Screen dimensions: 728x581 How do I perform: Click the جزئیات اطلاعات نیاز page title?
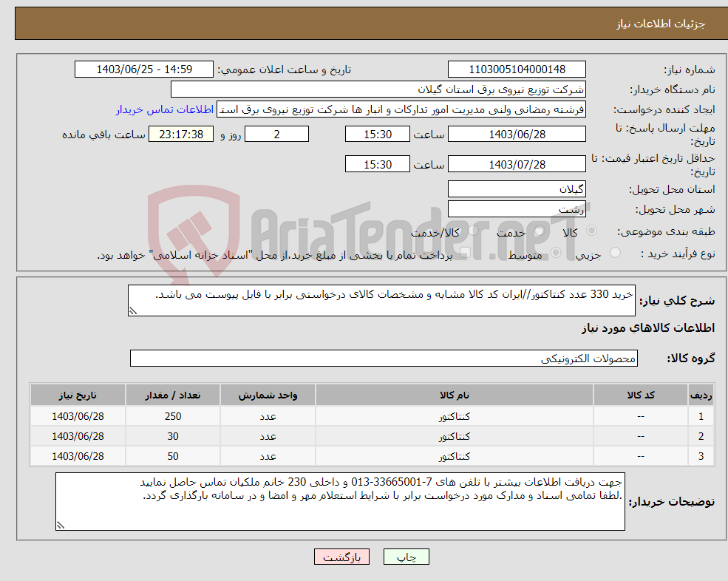tap(661, 24)
